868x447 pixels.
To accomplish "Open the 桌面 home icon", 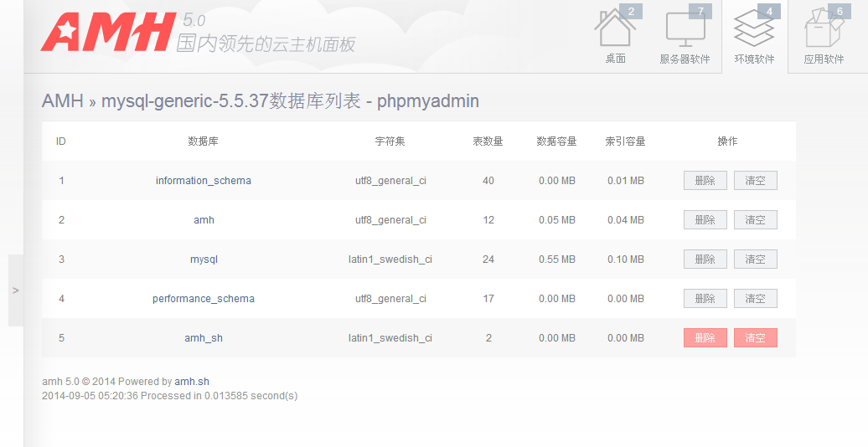I will (615, 33).
